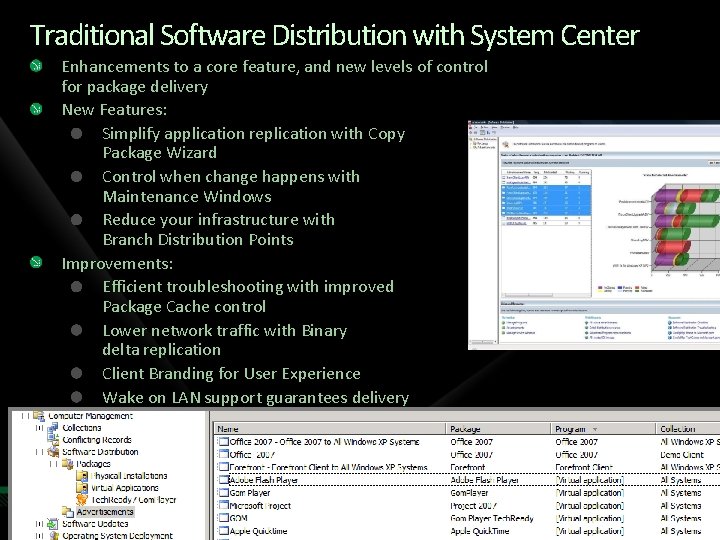Select the 'Adobe Flash Player' name cell
This screenshot has width=720, height=540.
(x=264, y=480)
